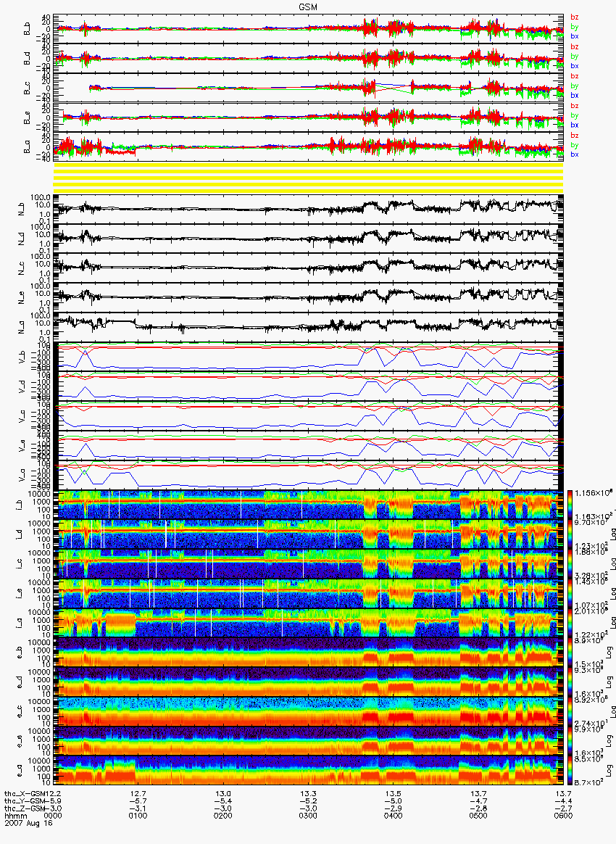Click the blue bx legend of B_a

pyautogui.click(x=575, y=154)
